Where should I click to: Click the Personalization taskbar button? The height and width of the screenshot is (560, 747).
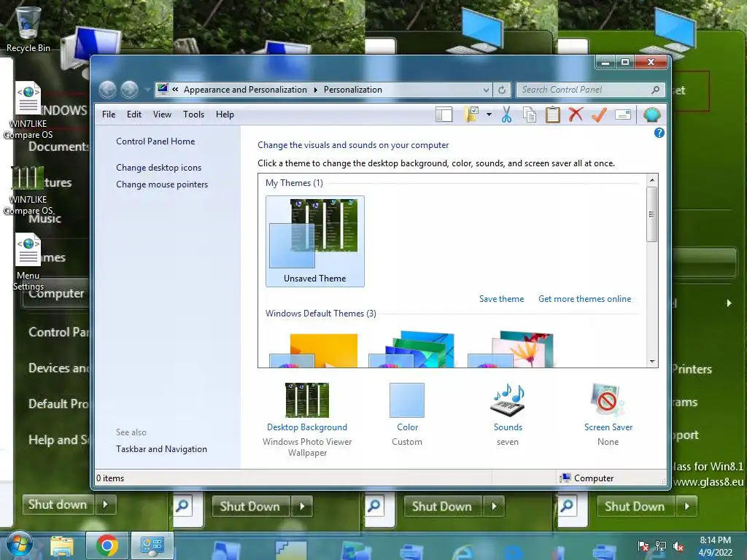[152, 545]
